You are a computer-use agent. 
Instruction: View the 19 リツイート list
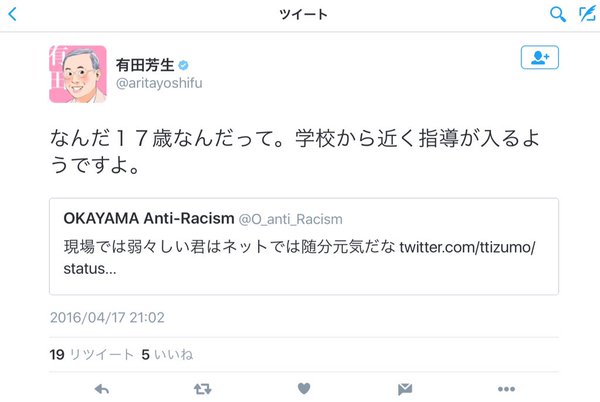[91, 355]
